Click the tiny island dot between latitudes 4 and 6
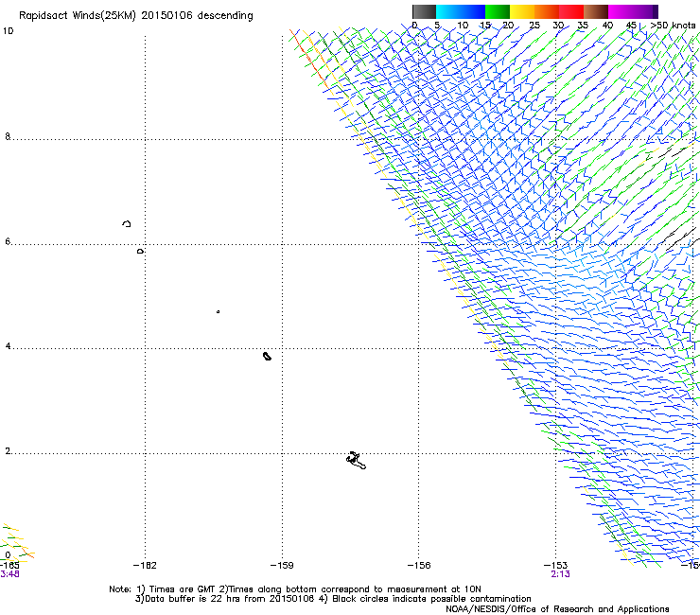 pyautogui.click(x=218, y=311)
